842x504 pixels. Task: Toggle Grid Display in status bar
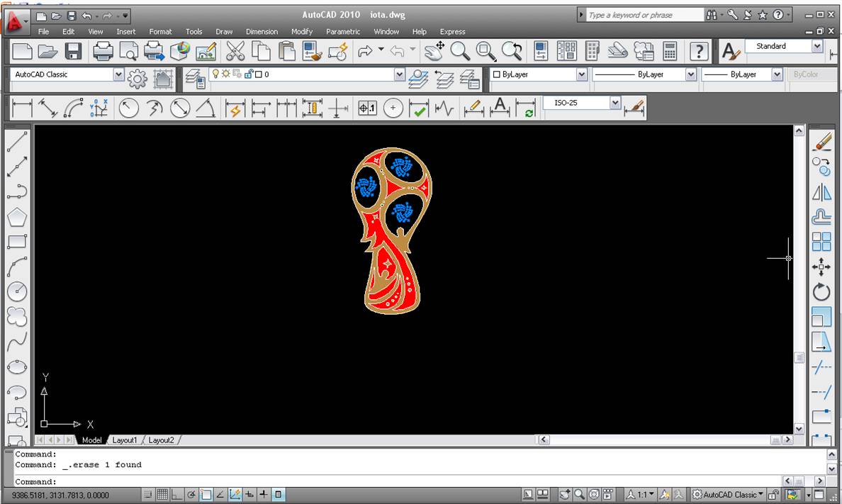162,494
